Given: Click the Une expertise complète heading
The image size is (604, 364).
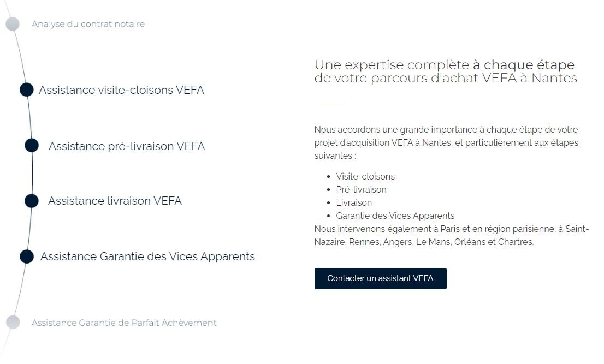Looking at the screenshot, I should (x=445, y=71).
